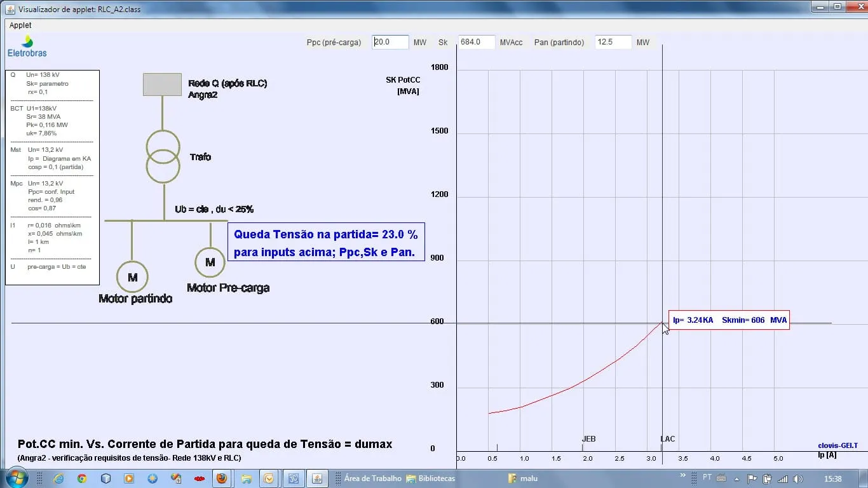
Task: Click the "SK PotCC" axis title
Action: coord(403,80)
